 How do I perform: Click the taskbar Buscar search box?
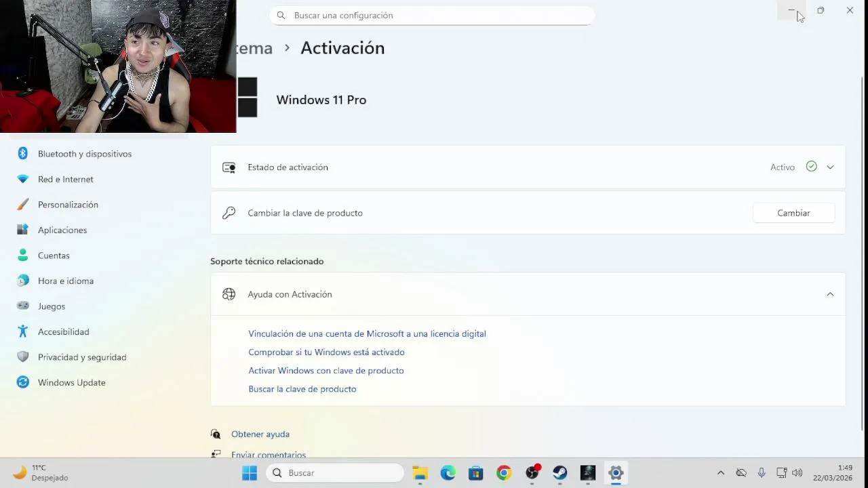(x=335, y=473)
